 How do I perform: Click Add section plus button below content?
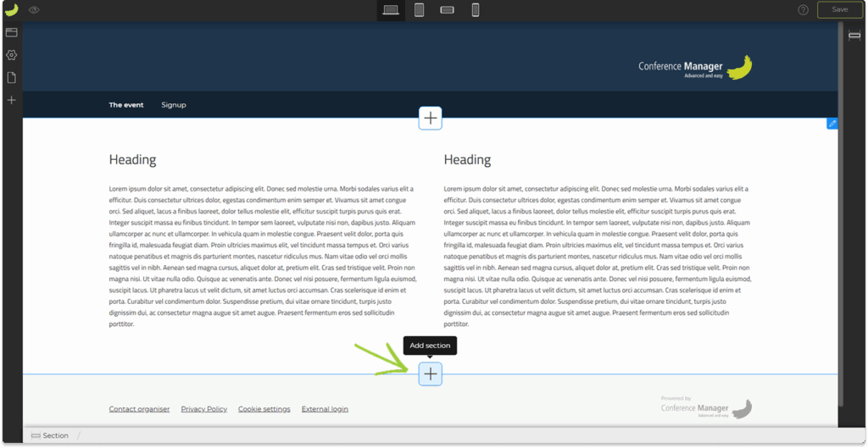[431, 373]
